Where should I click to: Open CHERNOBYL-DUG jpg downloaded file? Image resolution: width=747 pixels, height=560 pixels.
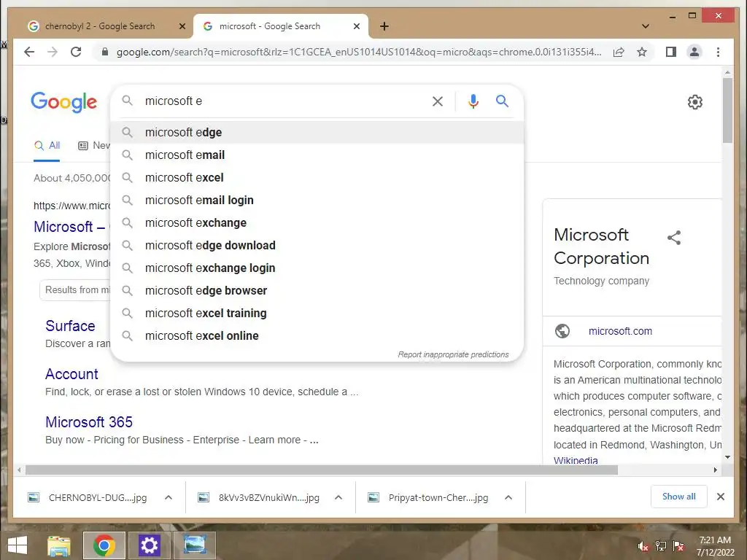[98, 497]
